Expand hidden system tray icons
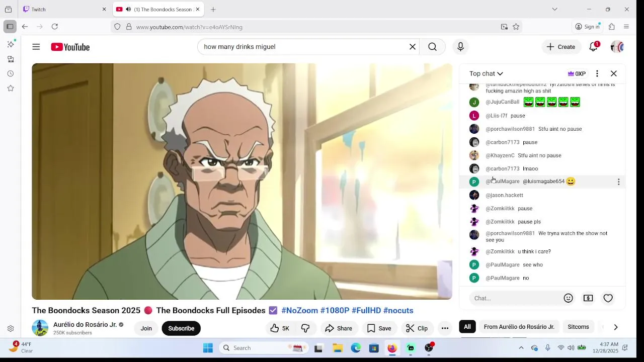This screenshot has width=644, height=362. pyautogui.click(x=521, y=348)
